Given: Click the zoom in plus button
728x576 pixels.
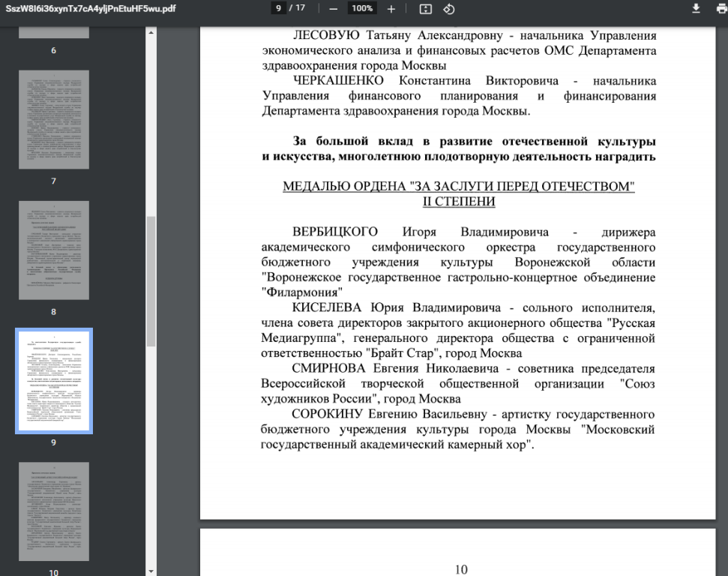Looking at the screenshot, I should (x=391, y=9).
